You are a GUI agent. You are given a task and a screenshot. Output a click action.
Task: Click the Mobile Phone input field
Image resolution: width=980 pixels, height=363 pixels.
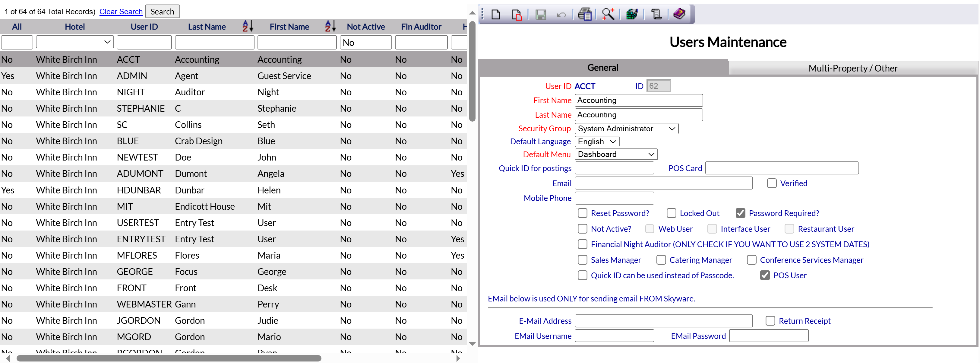point(615,198)
